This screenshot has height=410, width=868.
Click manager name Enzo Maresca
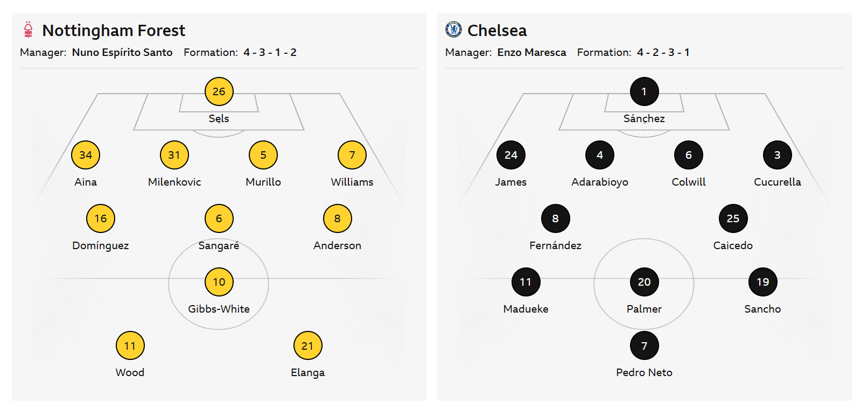531,52
